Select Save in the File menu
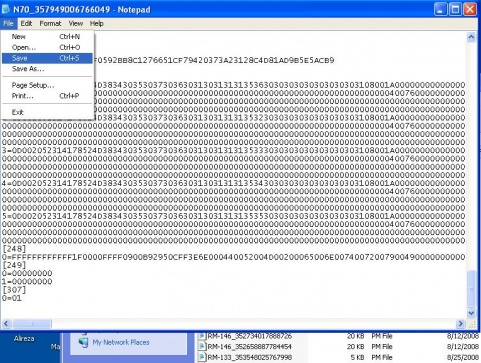 pos(47,58)
